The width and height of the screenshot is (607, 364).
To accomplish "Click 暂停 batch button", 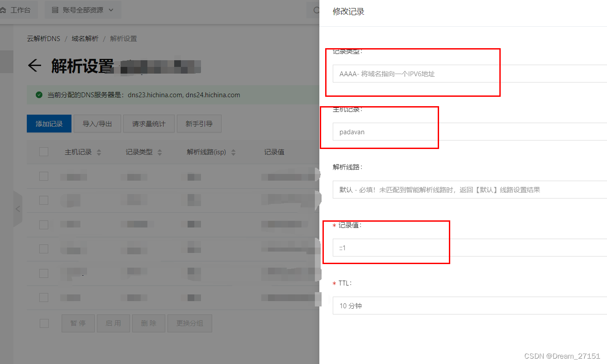I will pyautogui.click(x=78, y=323).
